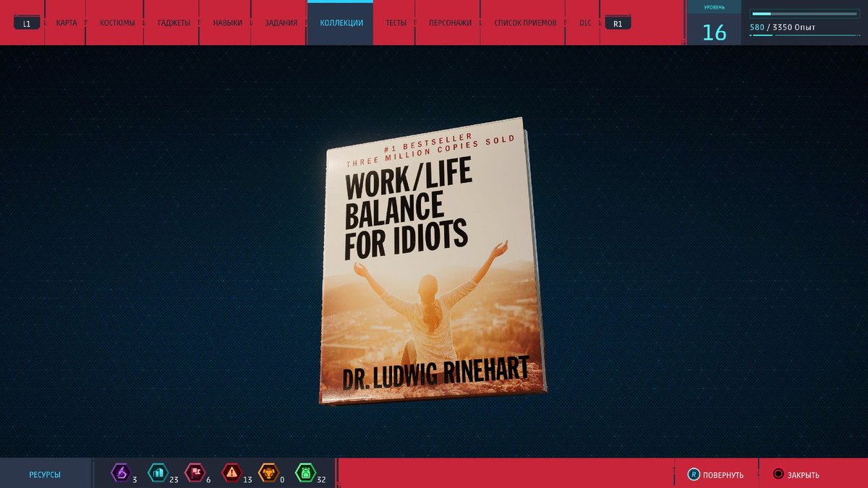Open the DLC tab
This screenshot has height=488, width=868.
coord(585,23)
